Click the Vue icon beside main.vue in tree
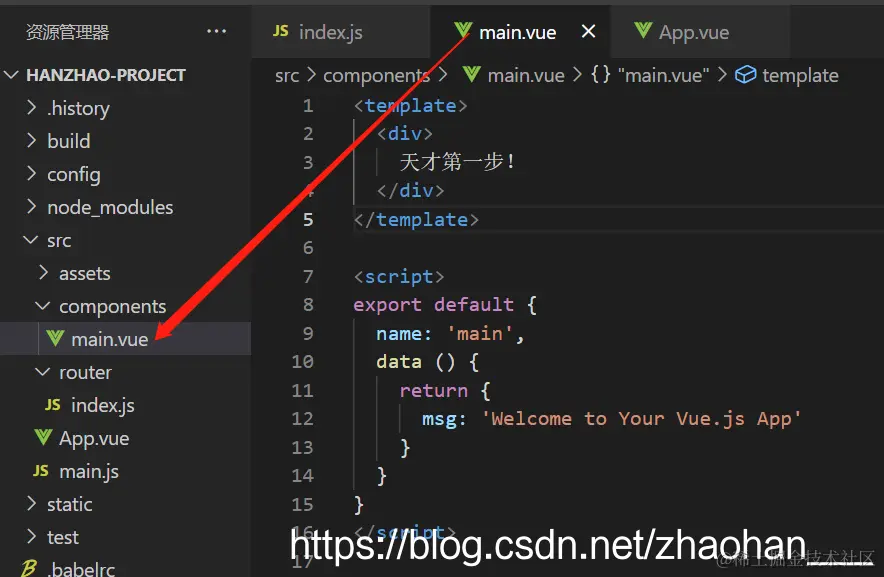 click(x=55, y=338)
